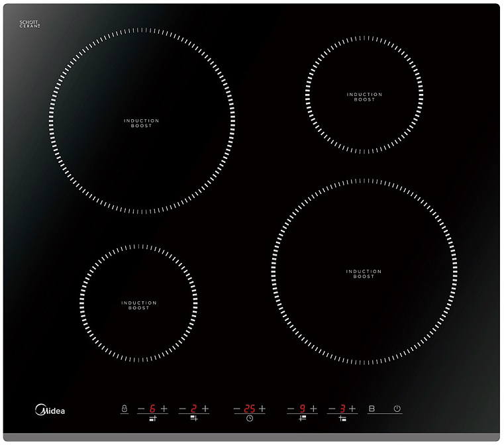
Task: Select the large lower-right cooking zone
Action: click(x=364, y=272)
